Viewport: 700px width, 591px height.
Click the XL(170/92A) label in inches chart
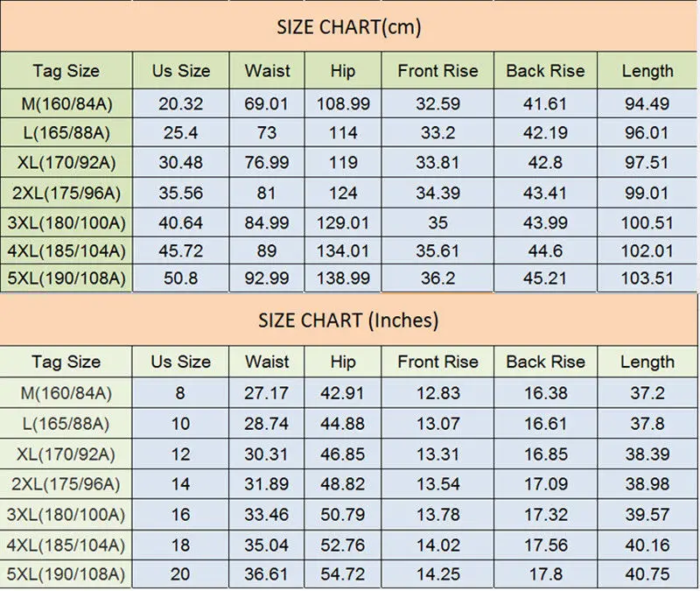click(x=66, y=454)
